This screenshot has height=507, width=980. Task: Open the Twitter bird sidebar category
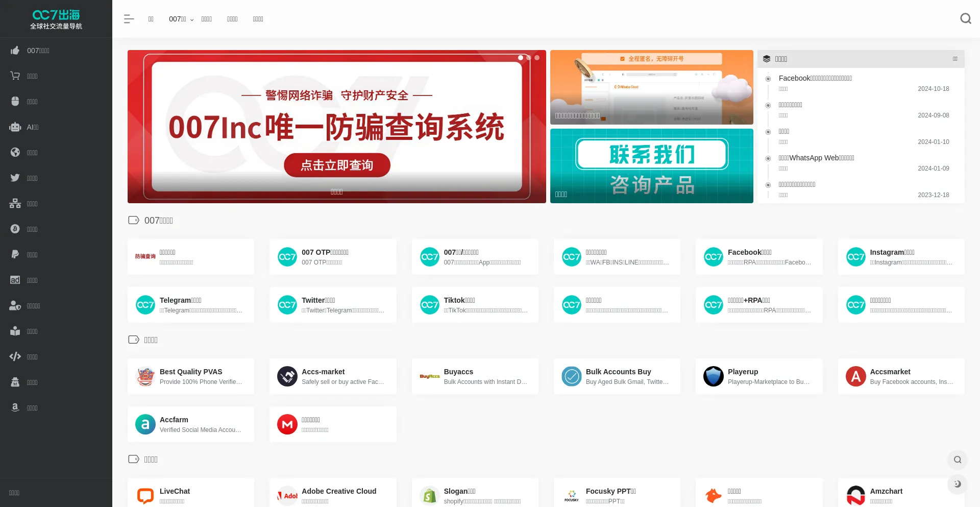pyautogui.click(x=15, y=178)
